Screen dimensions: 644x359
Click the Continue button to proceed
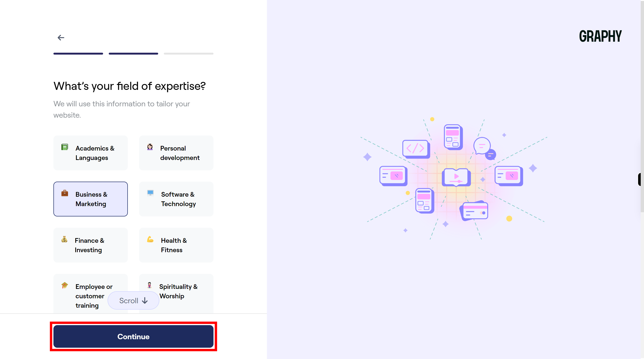point(133,336)
